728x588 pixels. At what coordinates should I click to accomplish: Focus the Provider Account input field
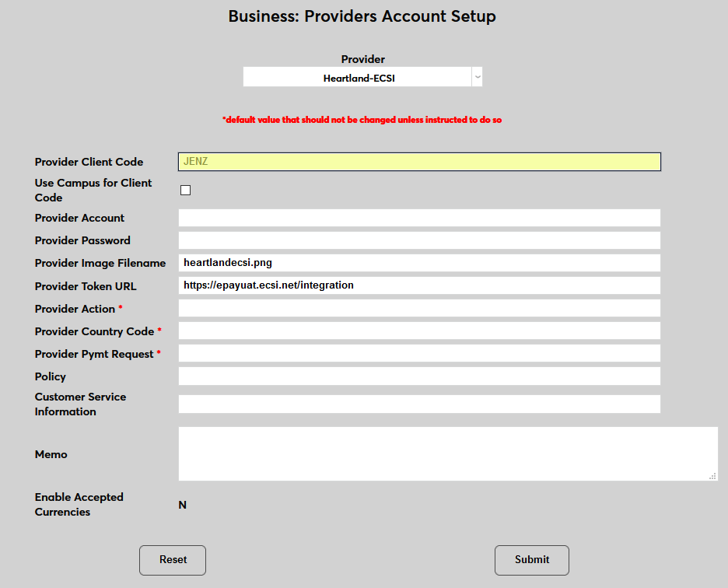(419, 218)
